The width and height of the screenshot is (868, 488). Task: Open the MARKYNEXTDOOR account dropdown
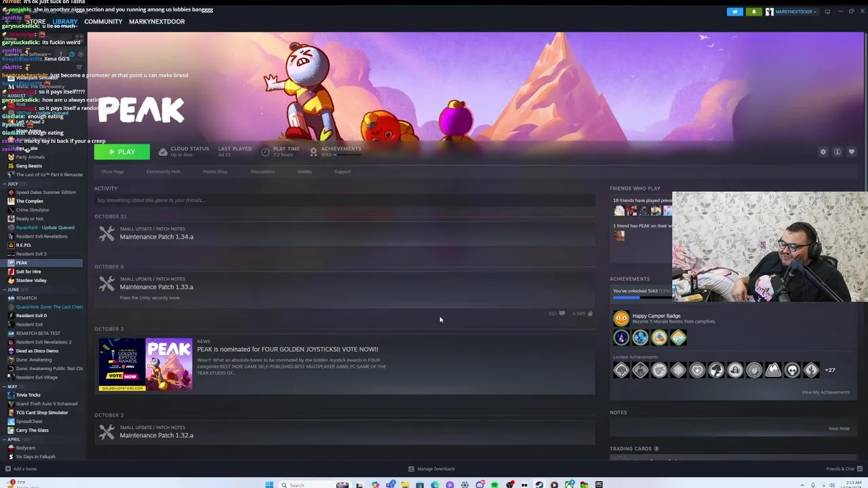792,12
